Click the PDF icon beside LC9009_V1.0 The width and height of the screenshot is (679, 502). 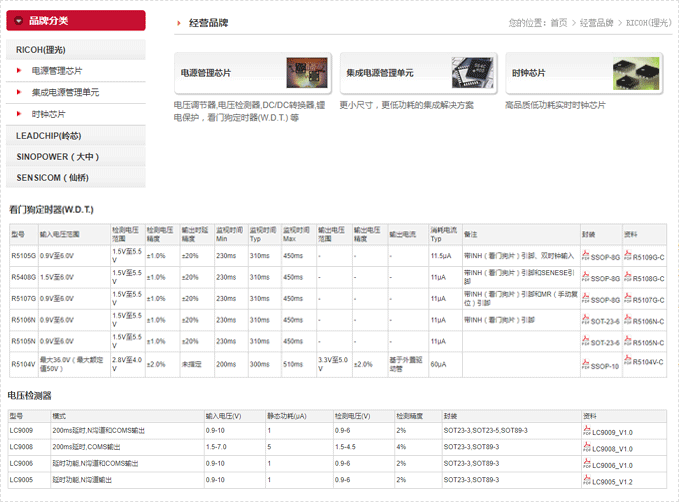click(x=587, y=431)
